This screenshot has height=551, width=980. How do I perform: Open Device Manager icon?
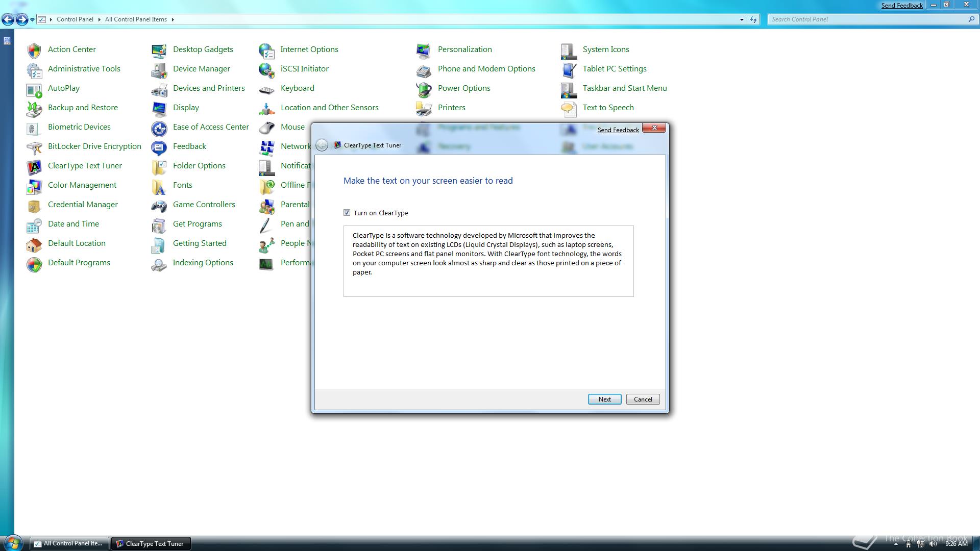pos(159,69)
